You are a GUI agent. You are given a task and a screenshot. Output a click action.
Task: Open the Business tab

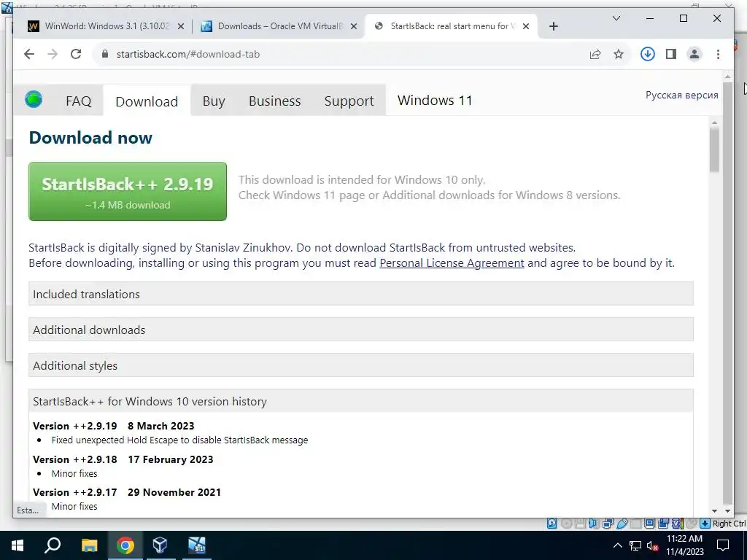point(275,101)
